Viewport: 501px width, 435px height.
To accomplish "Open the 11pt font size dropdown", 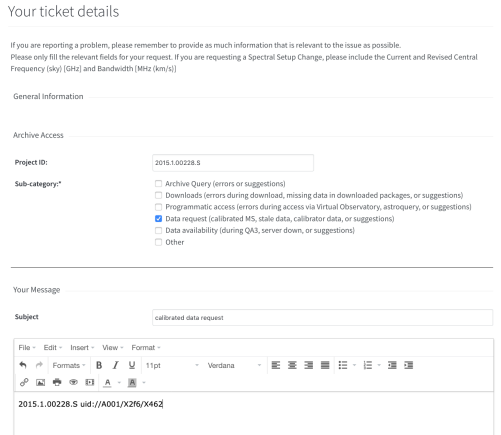I will pos(172,365).
